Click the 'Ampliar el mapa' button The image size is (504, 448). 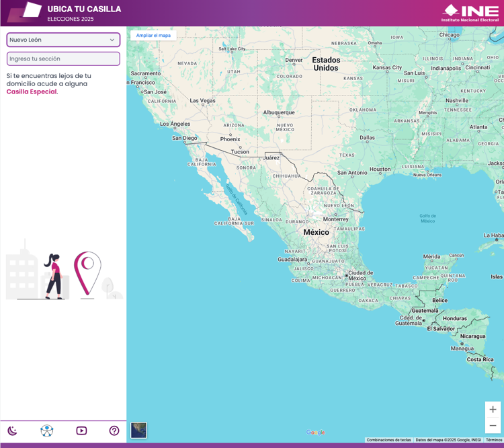point(153,35)
